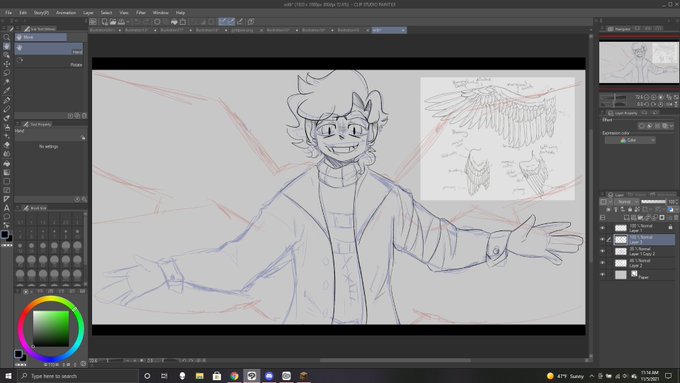Screen dimensions: 680x383
Task: Open the Layer menu
Action: (x=88, y=13)
